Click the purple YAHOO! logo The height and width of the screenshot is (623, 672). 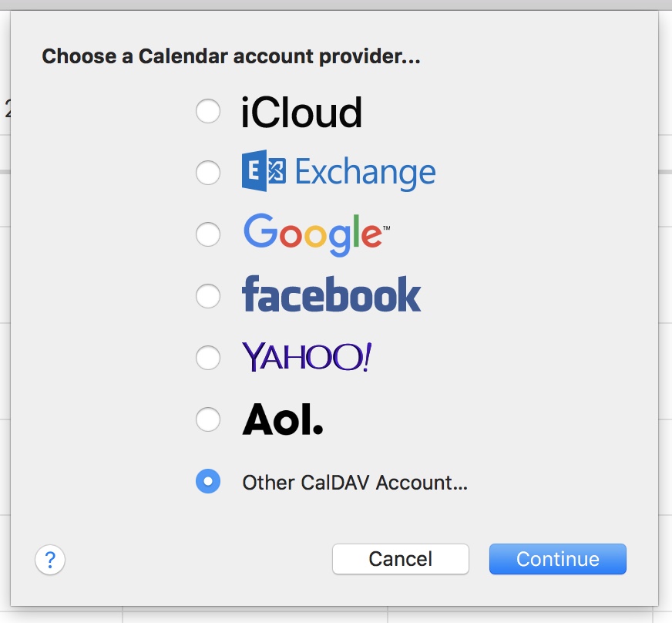pos(307,357)
